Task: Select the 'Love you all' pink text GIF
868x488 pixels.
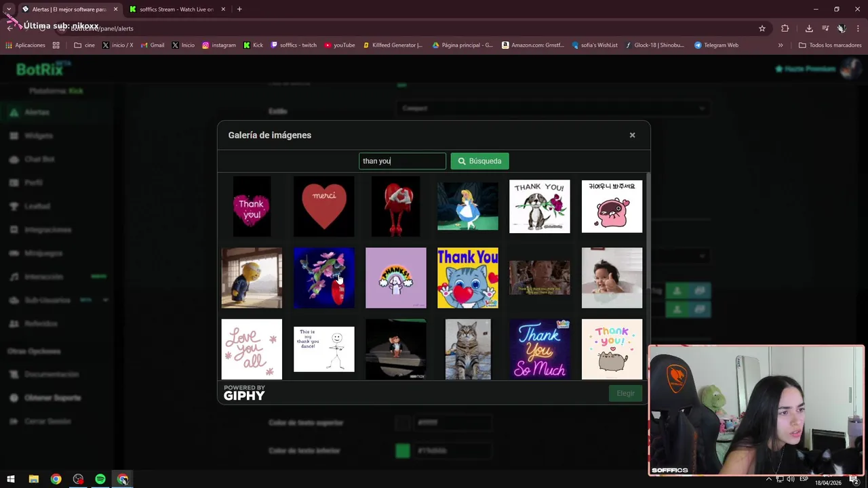Action: (252, 349)
